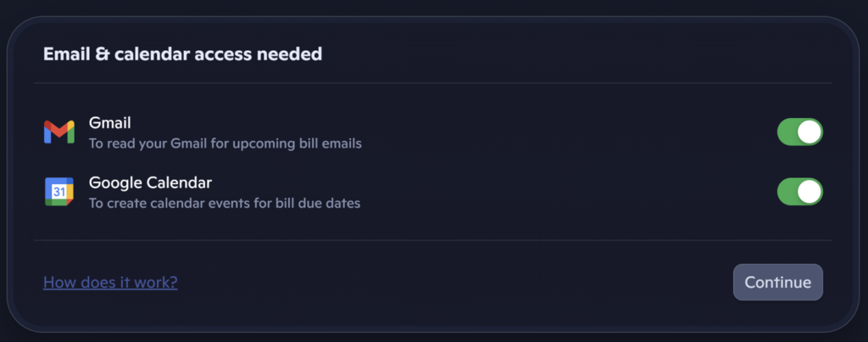Viewport: 868px width, 342px height.
Task: Click the Gmail bill emails description text
Action: click(x=225, y=143)
